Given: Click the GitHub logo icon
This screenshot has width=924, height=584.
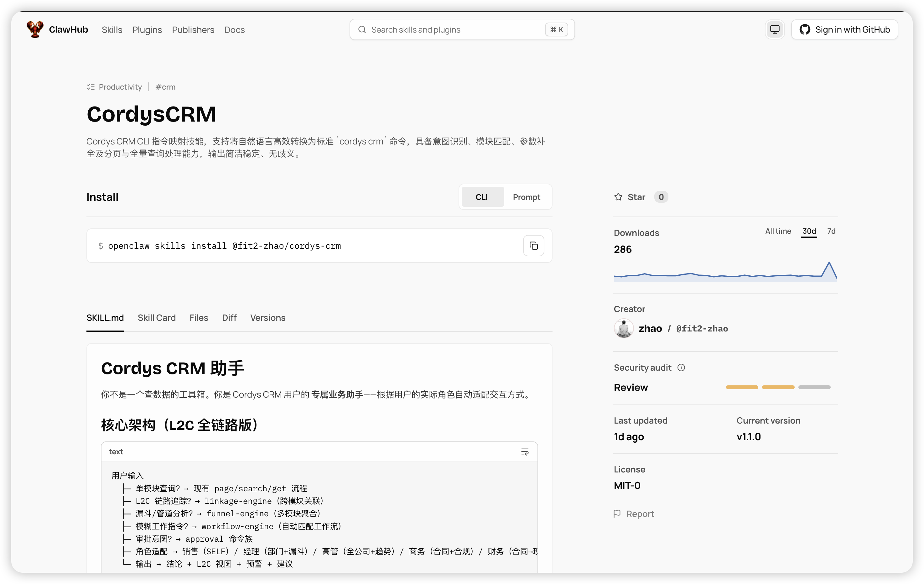Looking at the screenshot, I should (805, 29).
